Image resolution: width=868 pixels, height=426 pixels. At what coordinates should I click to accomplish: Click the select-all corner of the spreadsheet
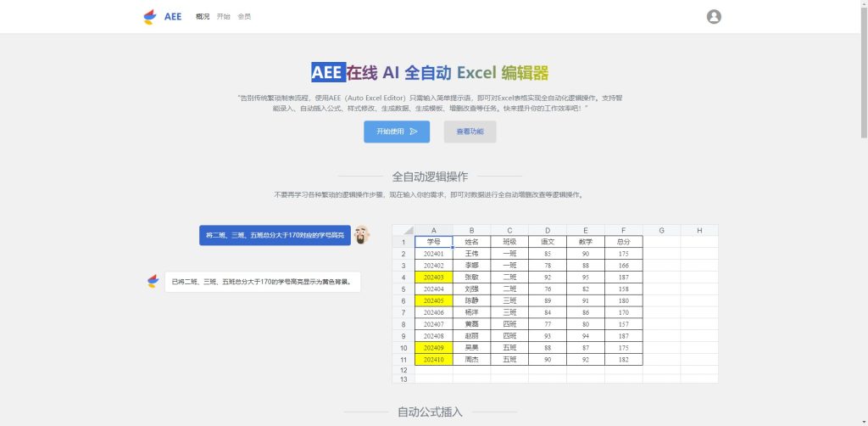tap(403, 230)
